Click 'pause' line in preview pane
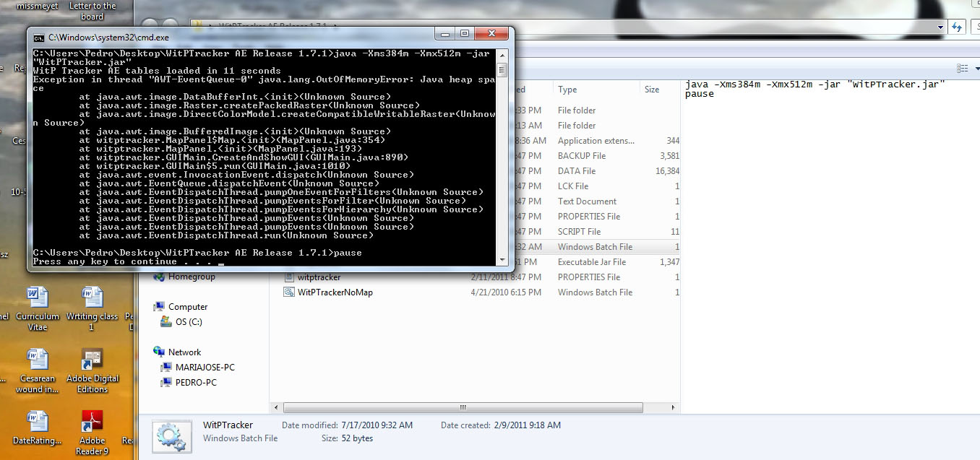 (699, 94)
